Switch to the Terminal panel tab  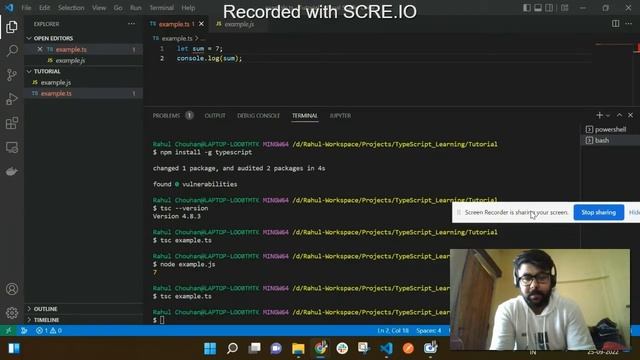[304, 116]
